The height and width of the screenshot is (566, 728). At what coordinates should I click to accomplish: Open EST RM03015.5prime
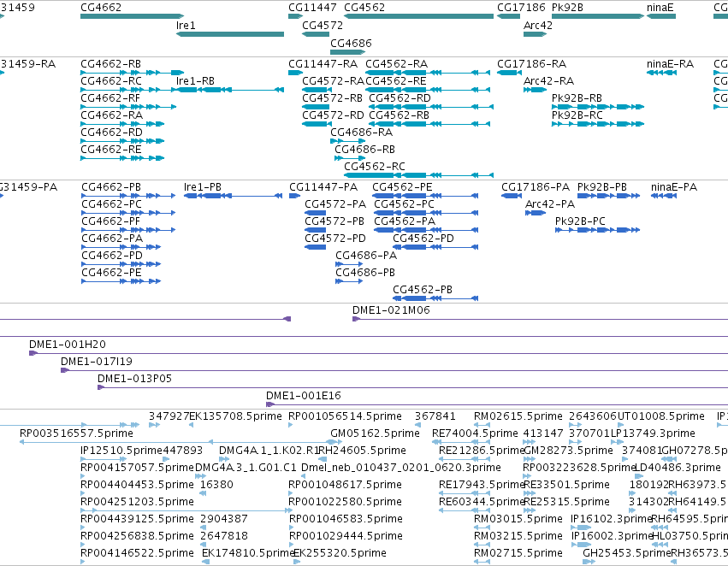[x=518, y=519]
